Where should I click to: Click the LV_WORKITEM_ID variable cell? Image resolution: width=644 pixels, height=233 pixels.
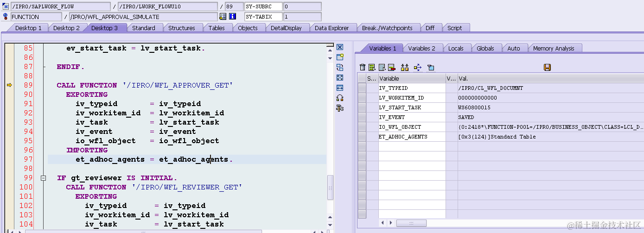pos(412,98)
